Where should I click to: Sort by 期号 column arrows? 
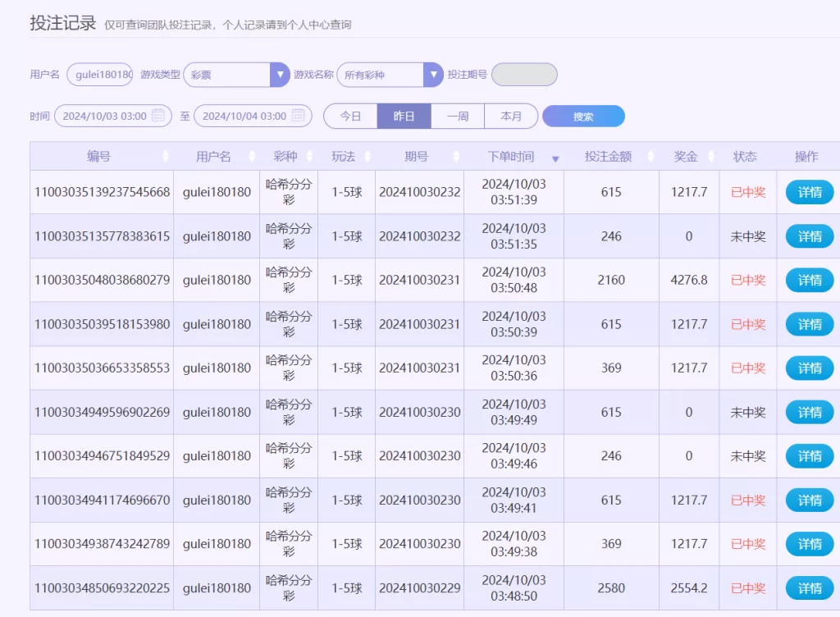point(456,157)
